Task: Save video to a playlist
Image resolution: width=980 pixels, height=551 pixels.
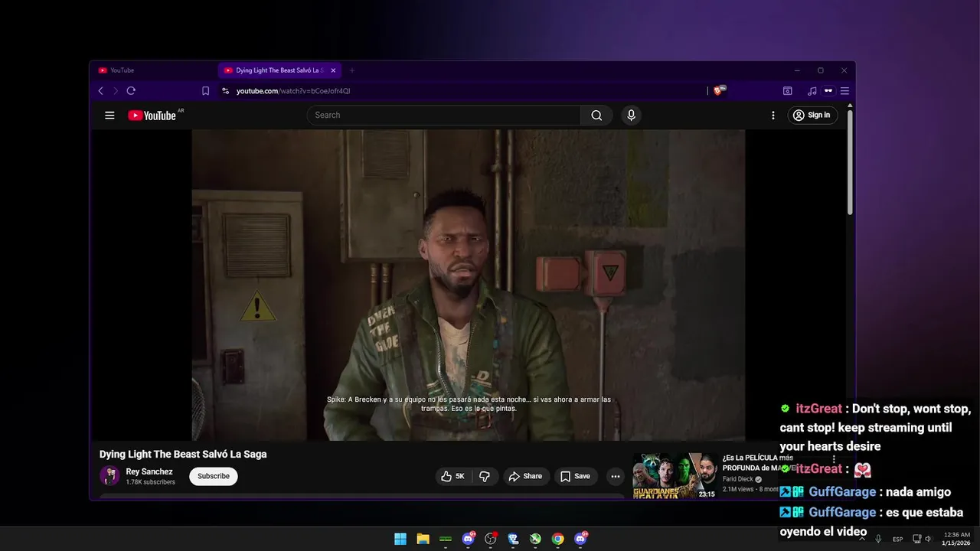Action: [576, 476]
